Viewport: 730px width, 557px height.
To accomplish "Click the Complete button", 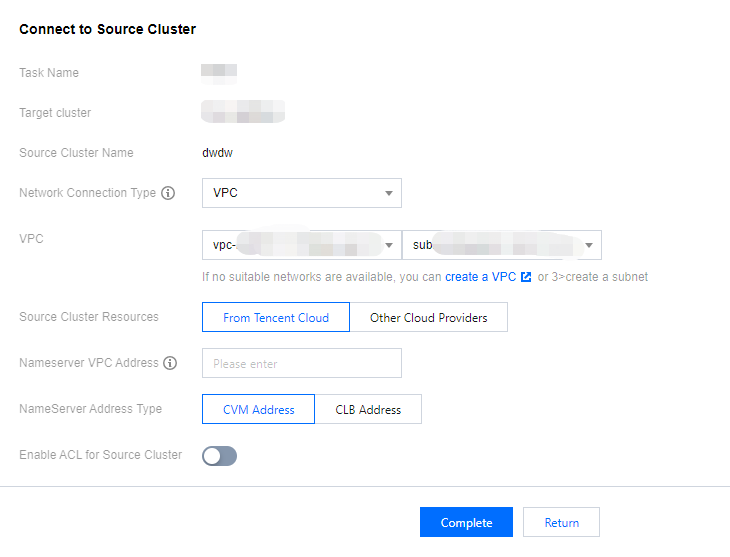I will [466, 523].
